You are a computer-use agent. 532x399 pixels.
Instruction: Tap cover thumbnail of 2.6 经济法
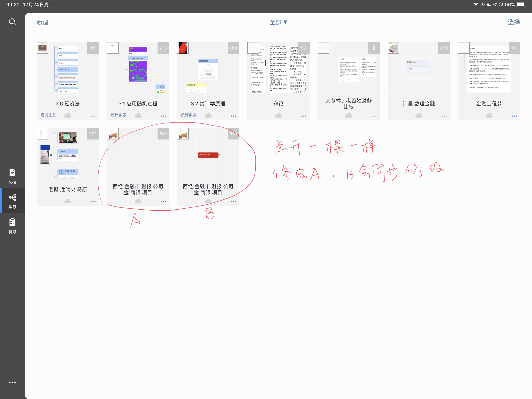pos(42,48)
